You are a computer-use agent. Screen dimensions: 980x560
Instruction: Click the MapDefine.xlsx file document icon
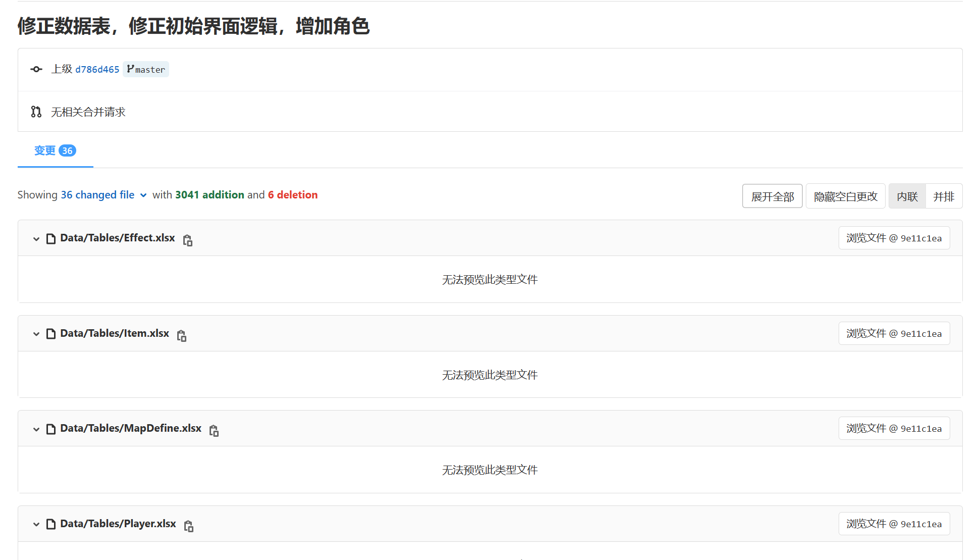pyautogui.click(x=51, y=429)
